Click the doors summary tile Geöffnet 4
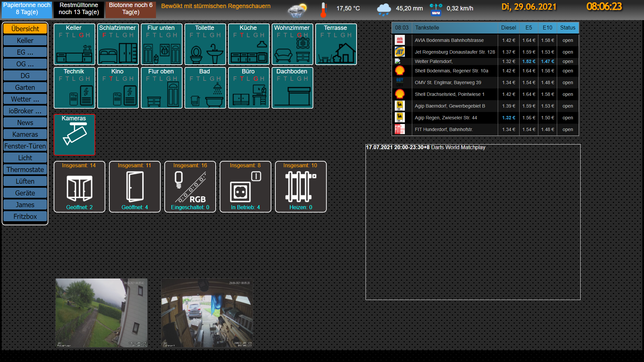644x362 pixels. click(135, 187)
